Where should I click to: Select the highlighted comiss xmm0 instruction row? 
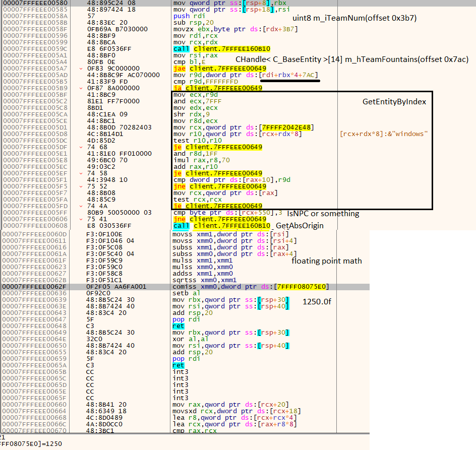[x=251, y=286]
